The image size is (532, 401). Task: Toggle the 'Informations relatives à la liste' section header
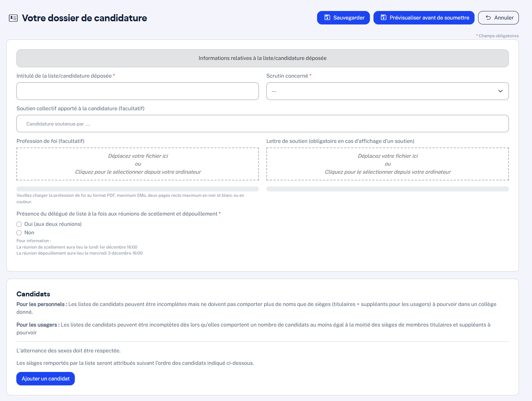click(x=262, y=58)
